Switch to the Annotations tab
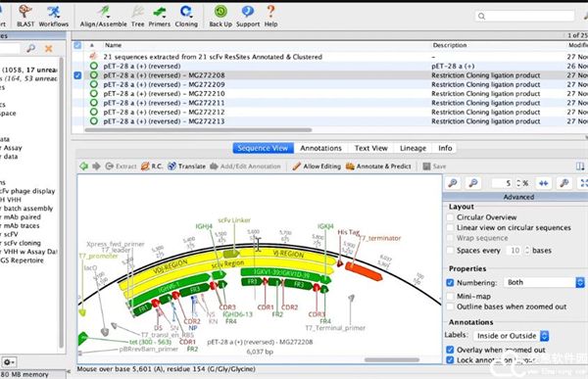Viewport: 588px width, 379px height. point(320,148)
